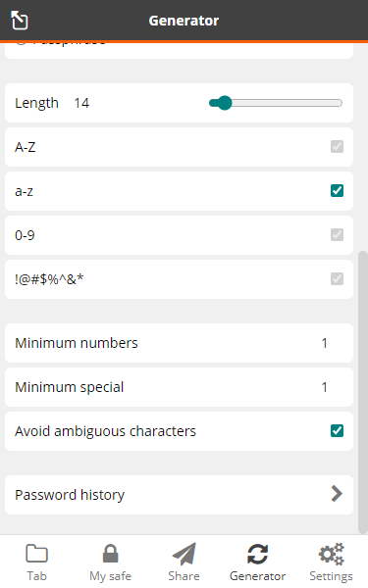
Task: Click the Minimum special label
Action: [69, 387]
